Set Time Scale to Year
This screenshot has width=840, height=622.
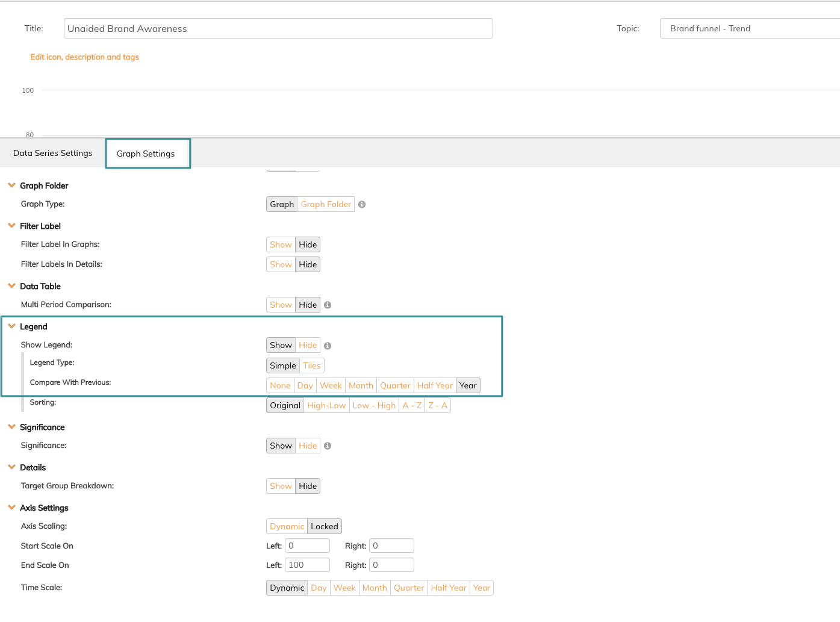point(482,588)
